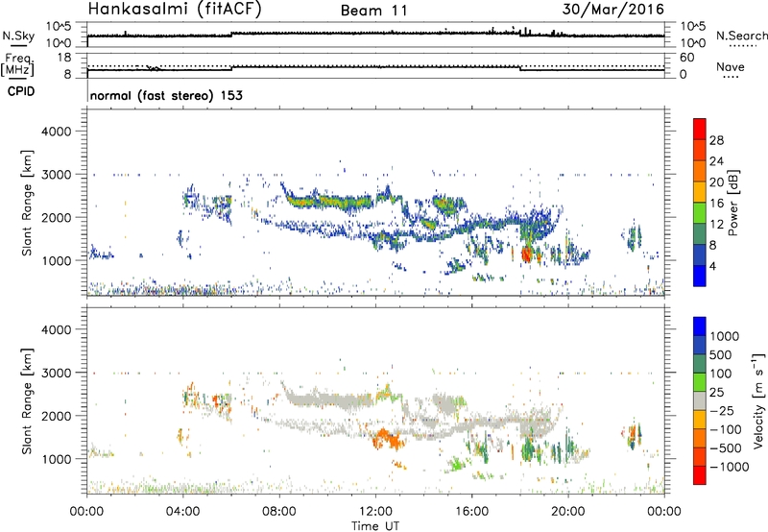
Task: Pick the Velocity segment between 500 and 1000
Action: click(700, 345)
